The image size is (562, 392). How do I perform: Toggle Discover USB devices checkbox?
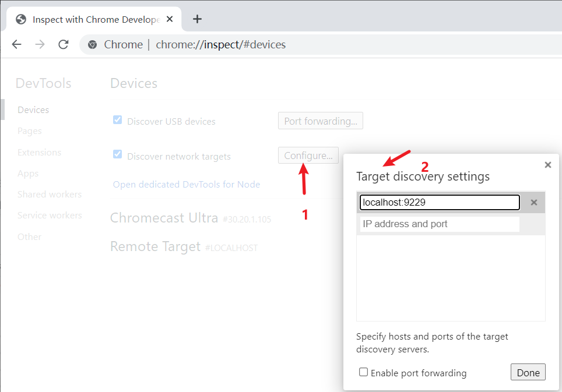[x=118, y=120]
